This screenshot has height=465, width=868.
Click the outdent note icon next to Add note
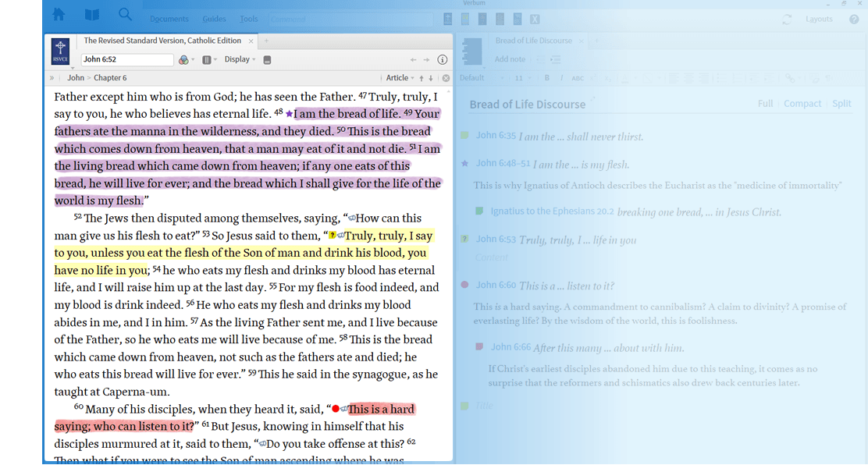pyautogui.click(x=539, y=60)
